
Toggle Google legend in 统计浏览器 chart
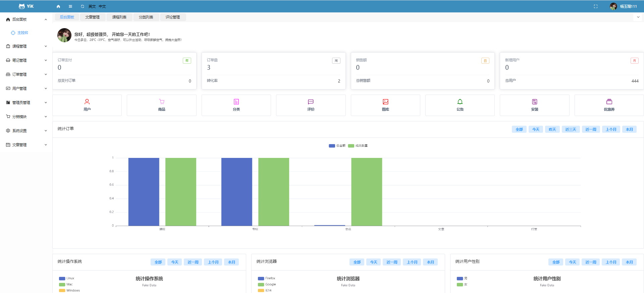(x=267, y=284)
